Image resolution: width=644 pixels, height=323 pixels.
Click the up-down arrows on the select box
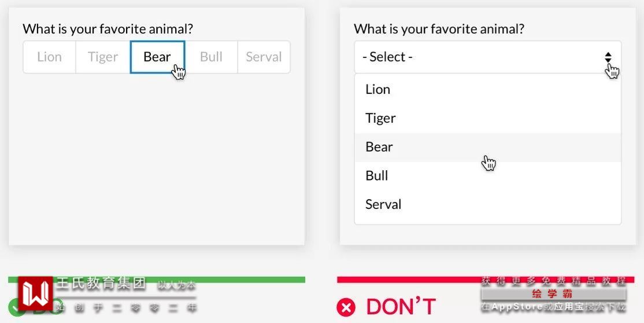[x=608, y=57]
